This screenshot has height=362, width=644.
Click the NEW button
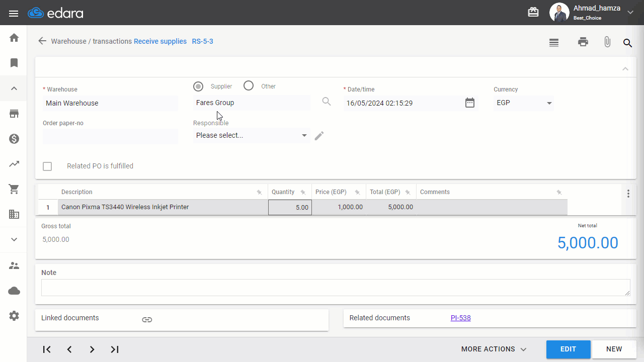click(x=614, y=349)
